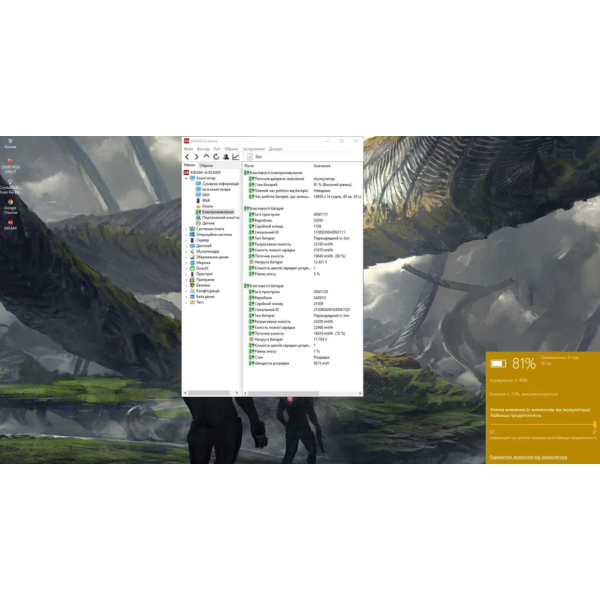Click the Мультимедіа speaker icon in tree
Screen dimensions: 600x600
[192, 251]
